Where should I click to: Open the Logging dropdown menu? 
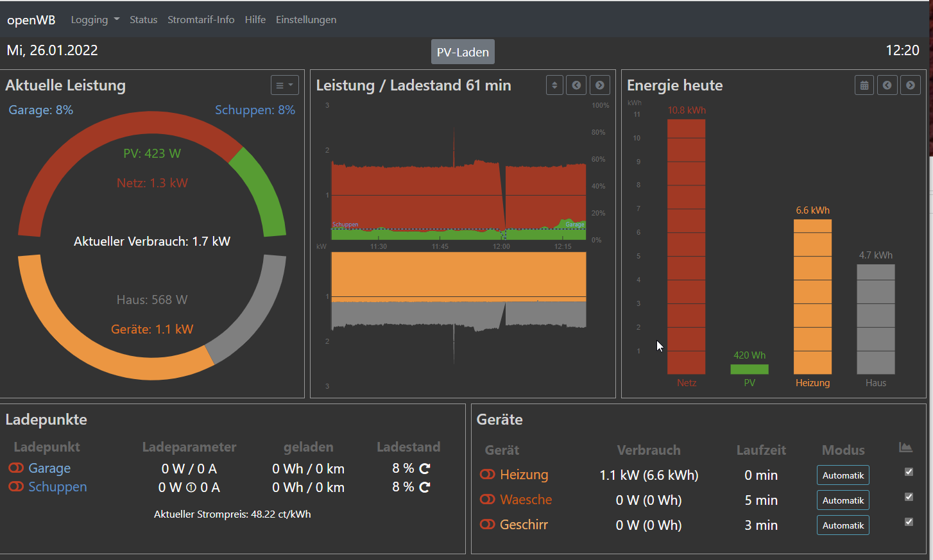coord(95,20)
